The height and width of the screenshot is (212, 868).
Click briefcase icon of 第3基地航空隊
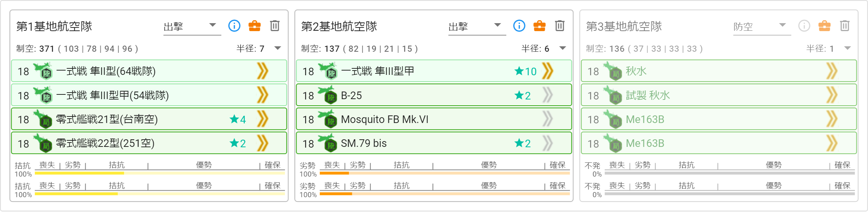click(825, 26)
